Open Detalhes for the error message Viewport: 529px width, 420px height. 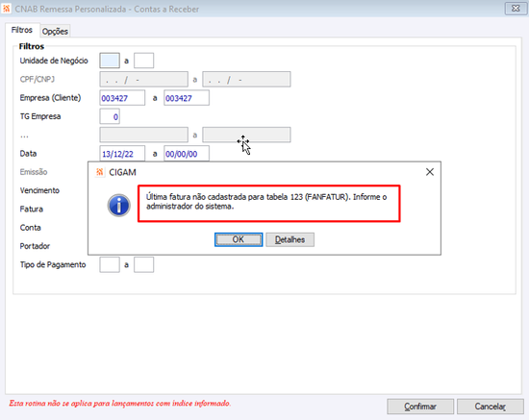290,239
